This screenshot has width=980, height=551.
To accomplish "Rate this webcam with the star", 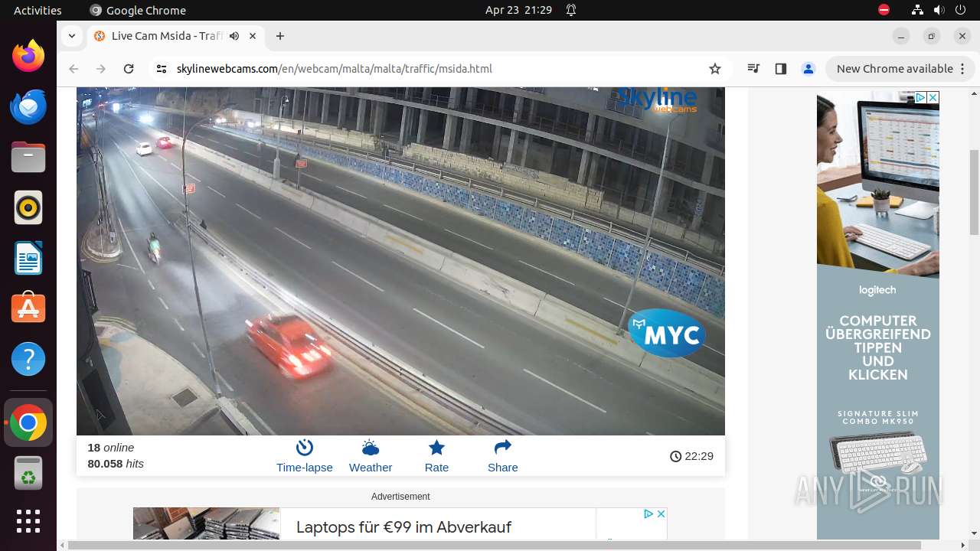I will click(x=436, y=456).
